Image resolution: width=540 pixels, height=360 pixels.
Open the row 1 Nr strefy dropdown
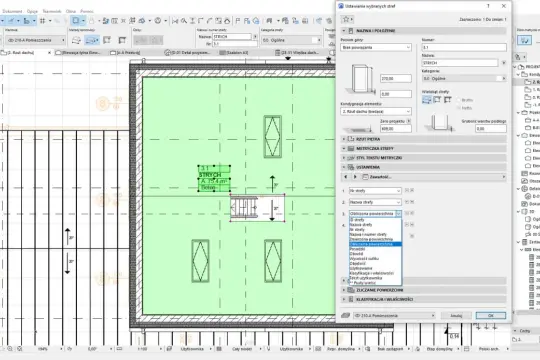coord(375,191)
